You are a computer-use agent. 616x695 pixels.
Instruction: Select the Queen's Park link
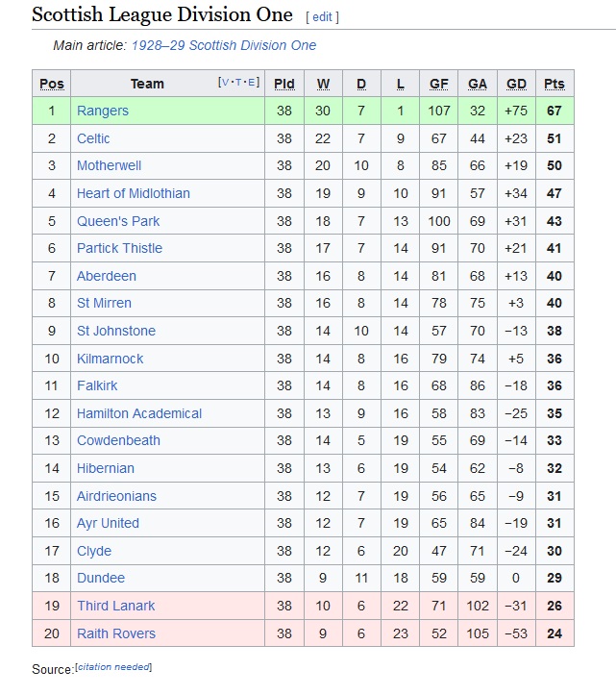pos(118,221)
